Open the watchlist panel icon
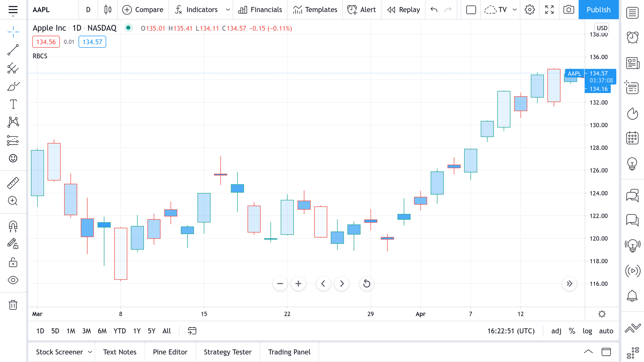 [x=632, y=13]
